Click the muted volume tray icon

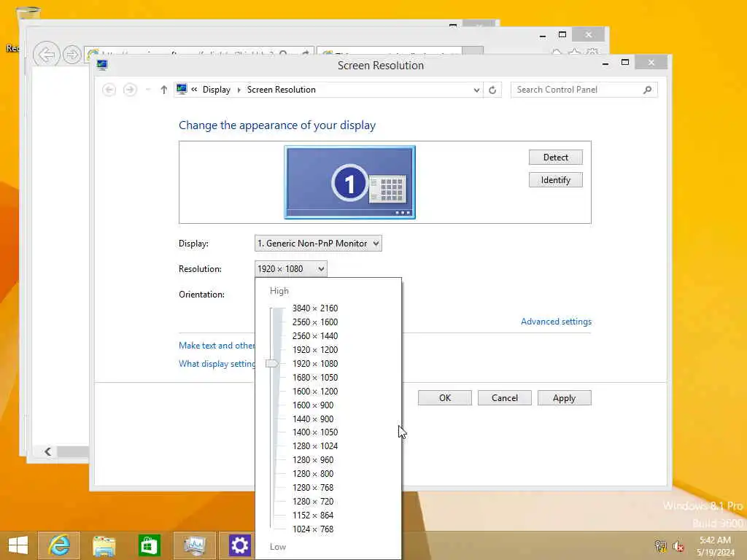(x=678, y=545)
